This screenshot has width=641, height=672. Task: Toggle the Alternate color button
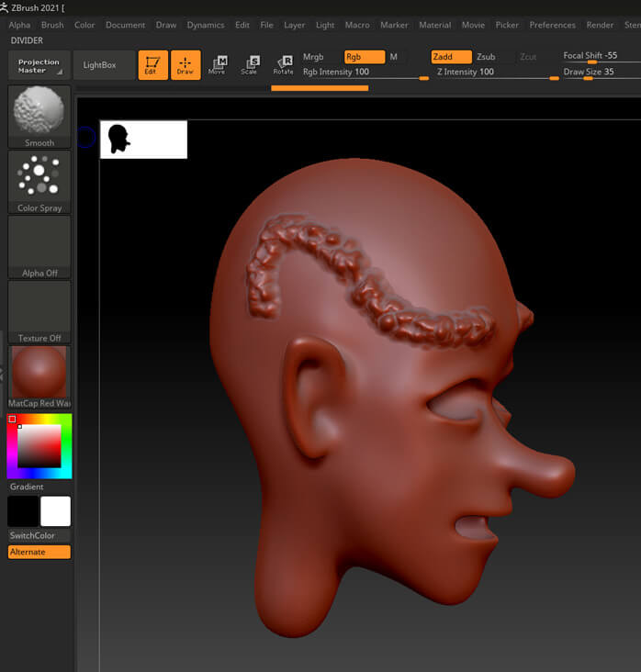click(x=39, y=552)
